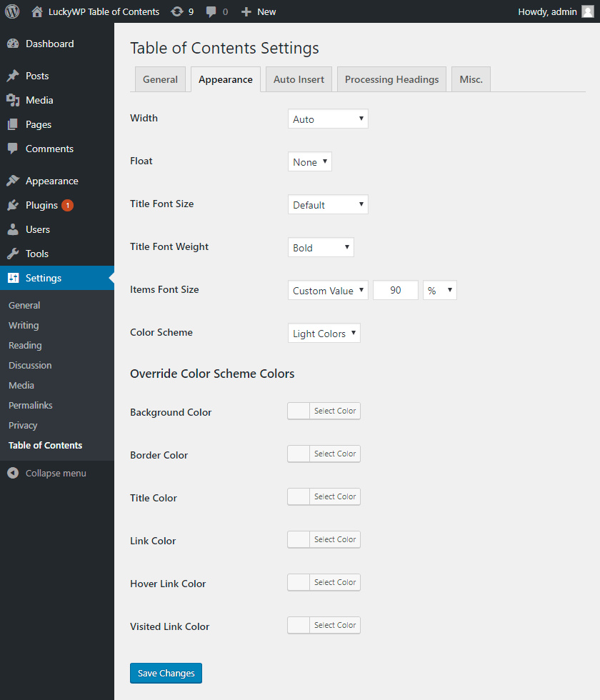600x700 pixels.
Task: Open the Color Scheme dropdown
Action: 324,334
